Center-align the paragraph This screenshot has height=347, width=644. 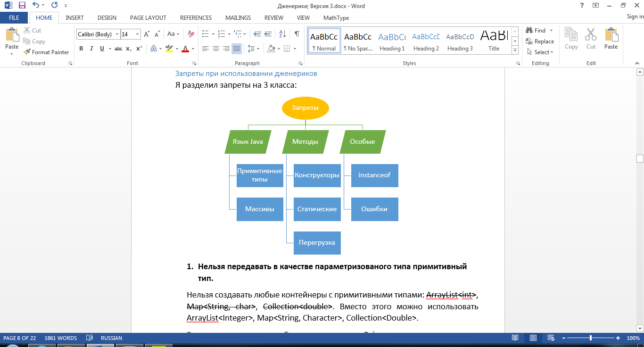(x=216, y=49)
